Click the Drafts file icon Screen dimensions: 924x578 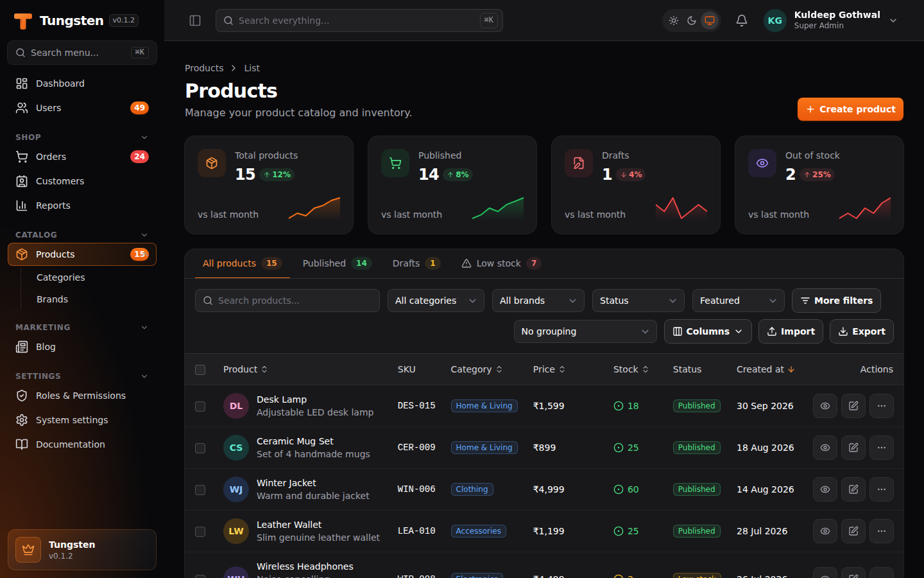point(579,163)
